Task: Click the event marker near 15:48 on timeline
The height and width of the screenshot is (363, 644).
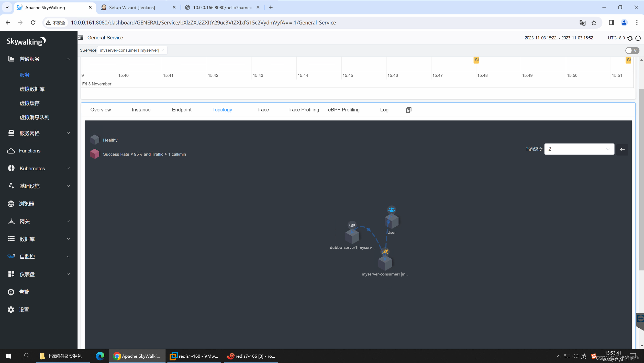Action: coord(476,60)
